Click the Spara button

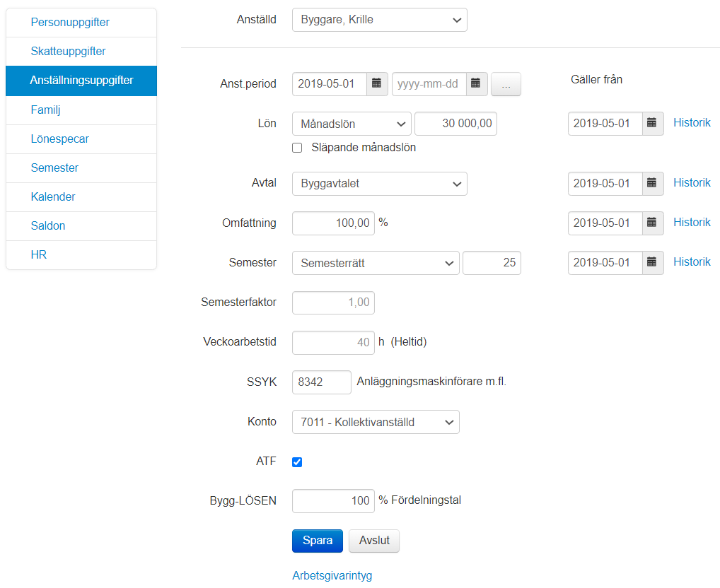pyautogui.click(x=318, y=541)
